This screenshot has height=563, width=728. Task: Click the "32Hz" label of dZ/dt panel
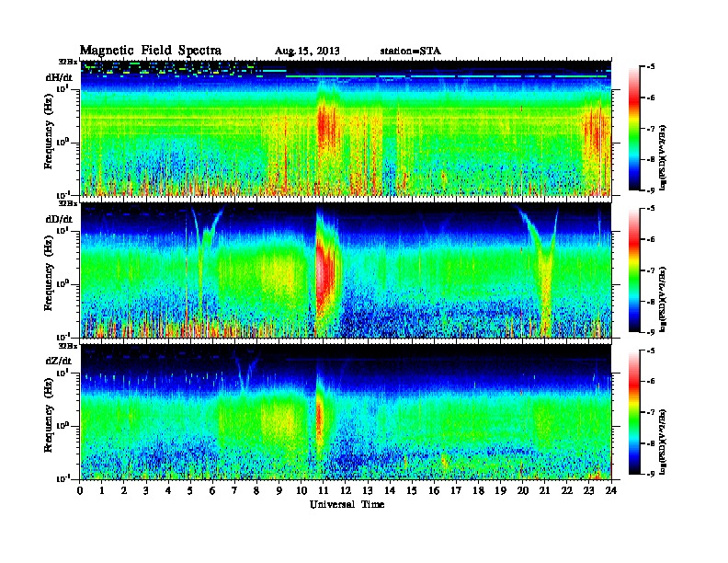tap(68, 346)
